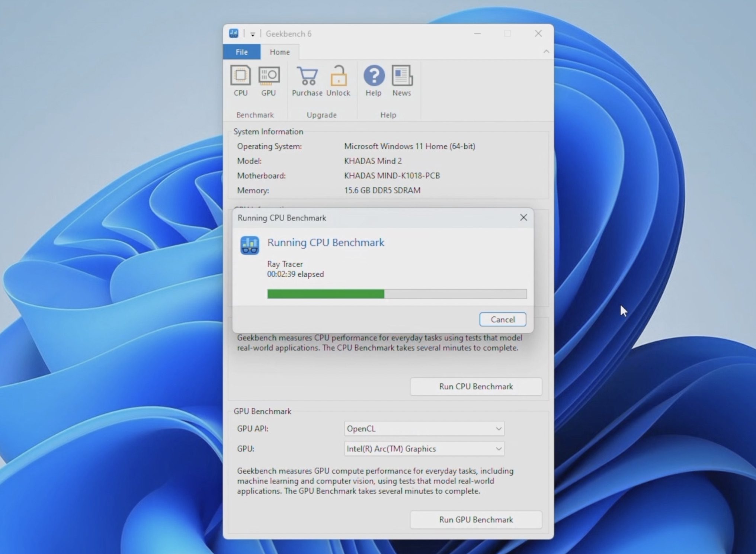Switch to the Home ribbon tab
The image size is (756, 554).
[279, 52]
